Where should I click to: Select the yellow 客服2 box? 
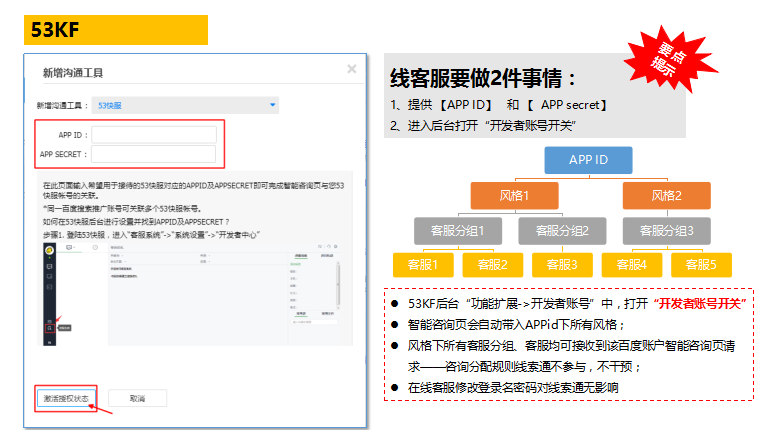493,265
